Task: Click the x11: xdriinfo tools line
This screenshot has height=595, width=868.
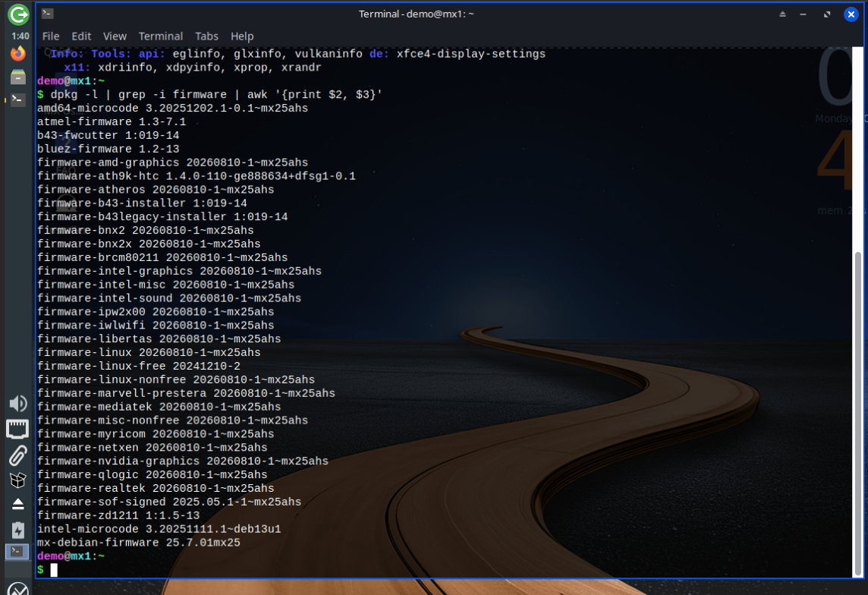Action: pos(193,68)
